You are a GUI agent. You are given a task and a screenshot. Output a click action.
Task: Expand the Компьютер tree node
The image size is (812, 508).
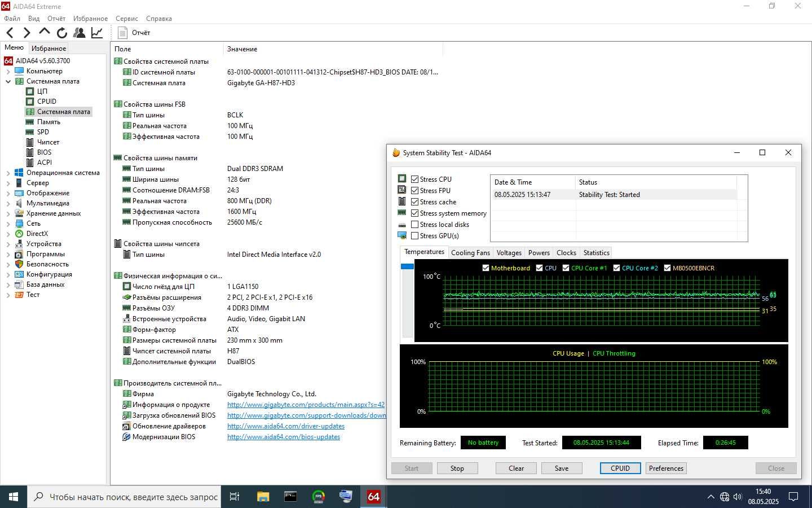8,72
